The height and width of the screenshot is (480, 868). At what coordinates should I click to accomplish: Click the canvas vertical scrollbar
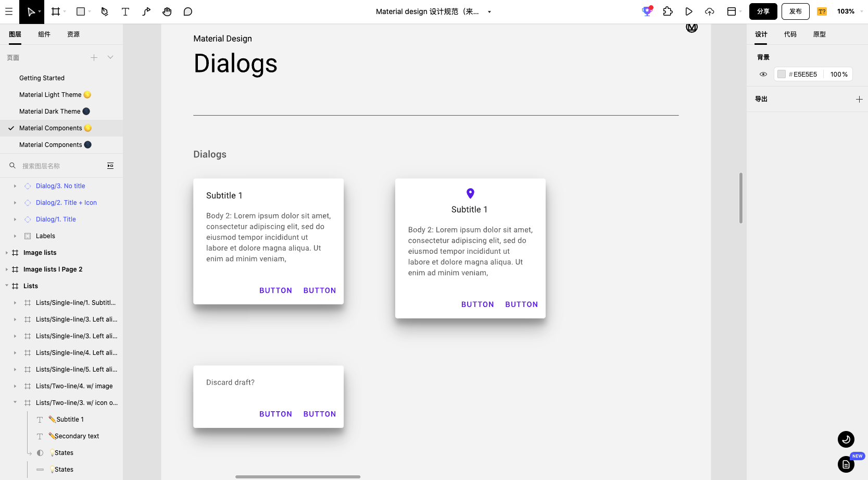pos(740,198)
